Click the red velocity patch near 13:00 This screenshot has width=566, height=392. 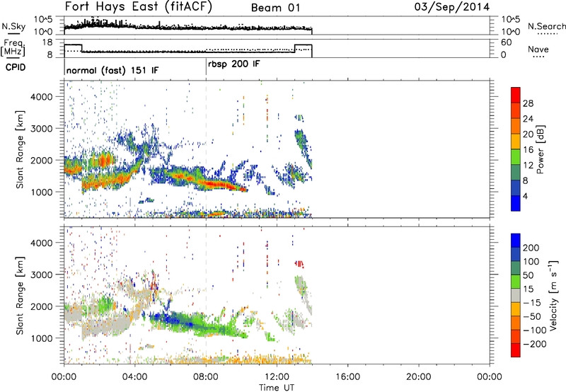(299, 264)
